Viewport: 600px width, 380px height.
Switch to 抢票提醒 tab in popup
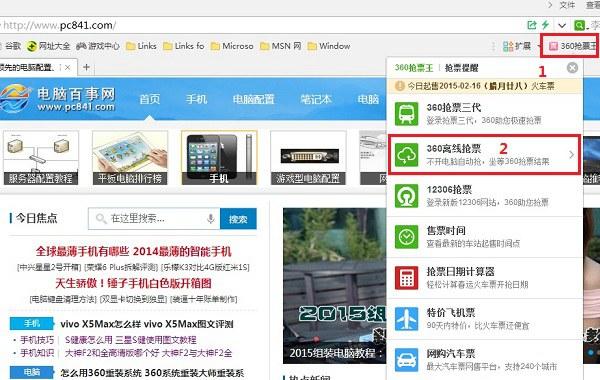click(x=461, y=68)
